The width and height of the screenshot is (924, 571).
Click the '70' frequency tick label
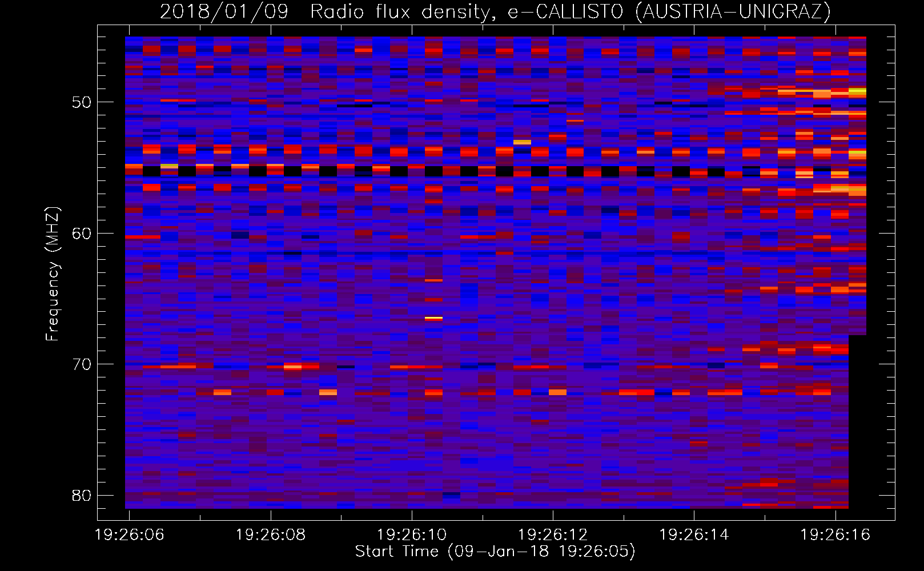click(82, 364)
